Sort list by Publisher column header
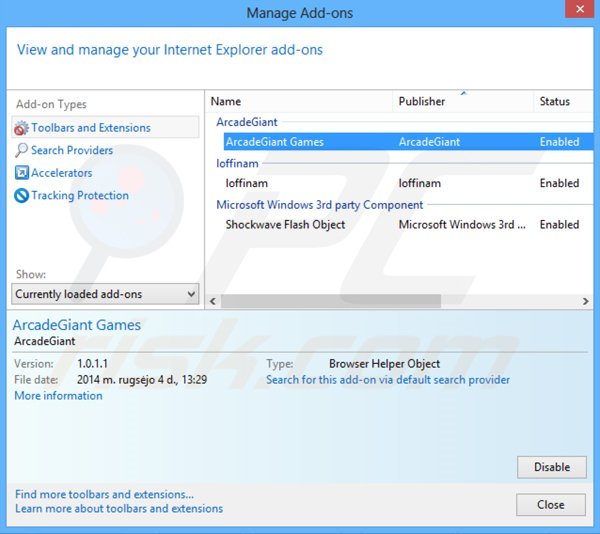 [463, 101]
